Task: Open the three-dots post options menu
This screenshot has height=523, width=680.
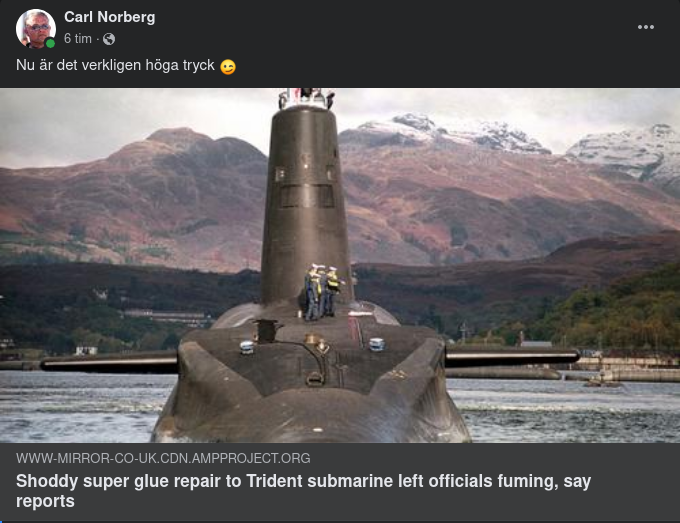Action: (646, 27)
